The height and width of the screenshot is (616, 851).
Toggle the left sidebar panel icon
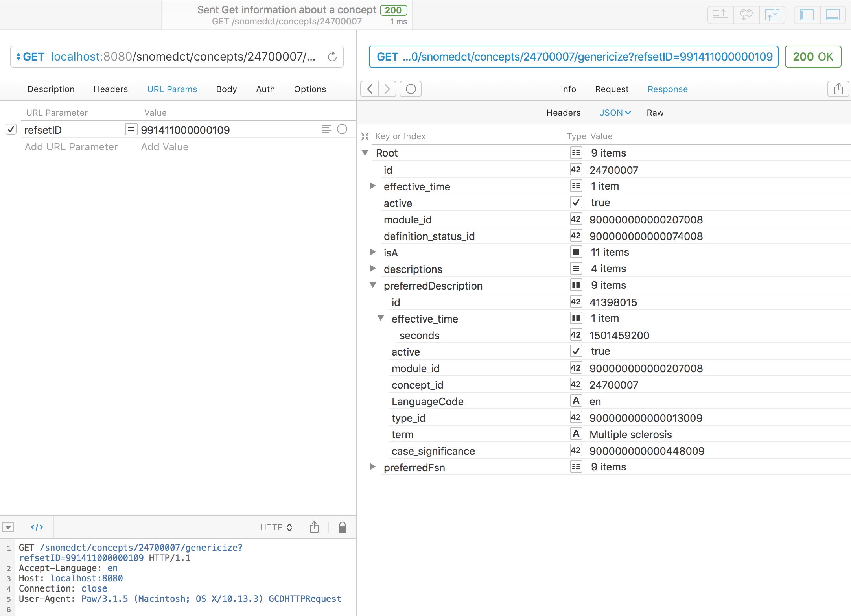[x=807, y=15]
